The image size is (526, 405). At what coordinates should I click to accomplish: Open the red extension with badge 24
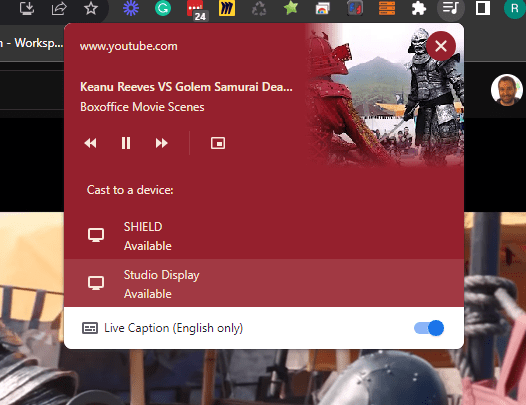pyautogui.click(x=197, y=10)
